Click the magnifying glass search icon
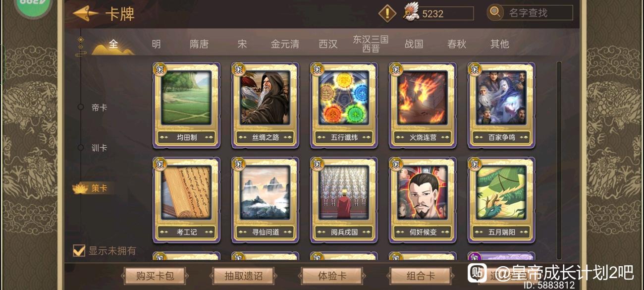 495,12
